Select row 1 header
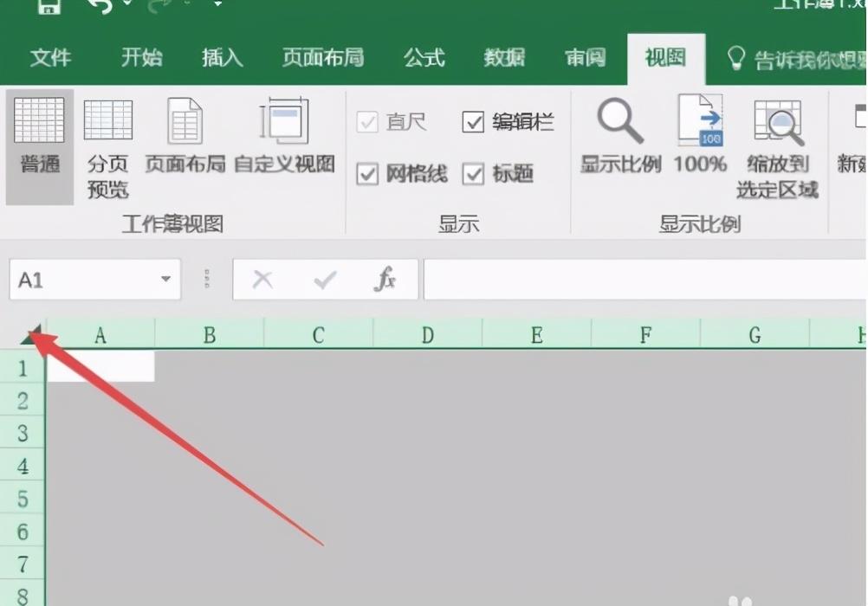 pos(23,367)
